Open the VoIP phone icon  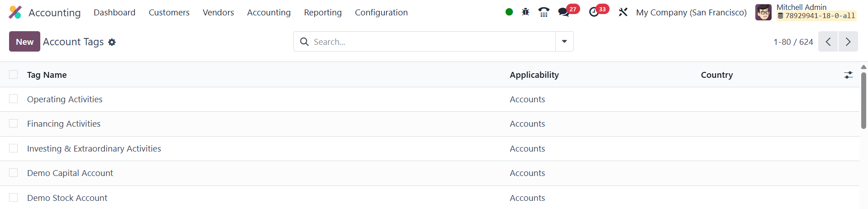point(544,12)
